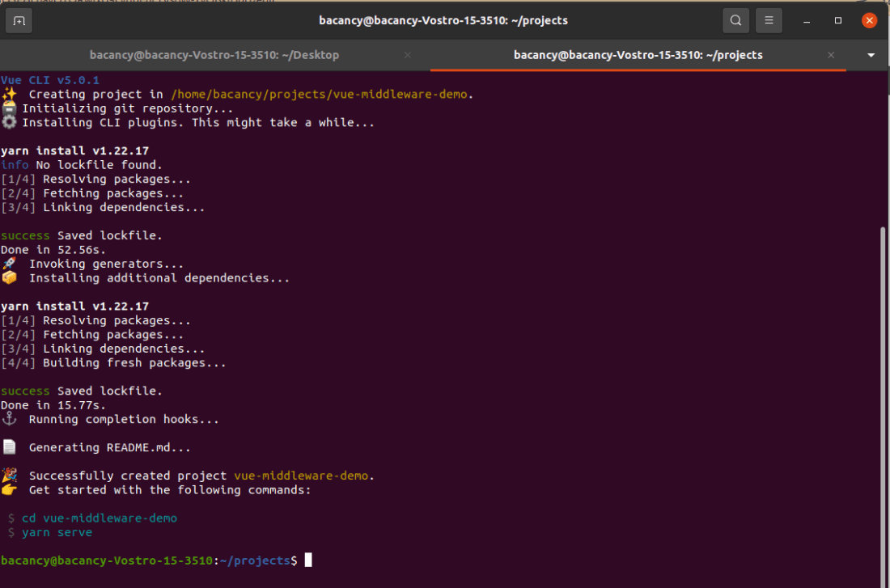890x588 pixels.
Task: Click 'Running completion hooks...' line
Action: coord(110,420)
